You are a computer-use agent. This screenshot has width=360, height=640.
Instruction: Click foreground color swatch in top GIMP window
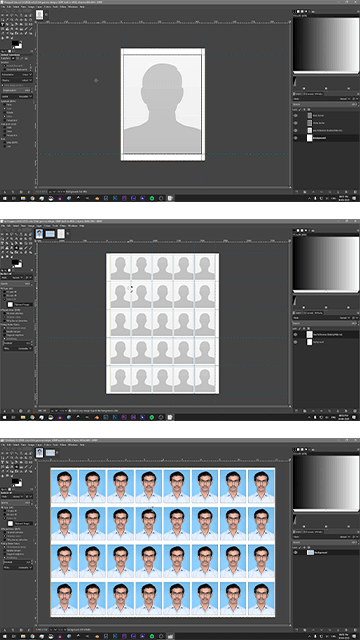pos(15,43)
